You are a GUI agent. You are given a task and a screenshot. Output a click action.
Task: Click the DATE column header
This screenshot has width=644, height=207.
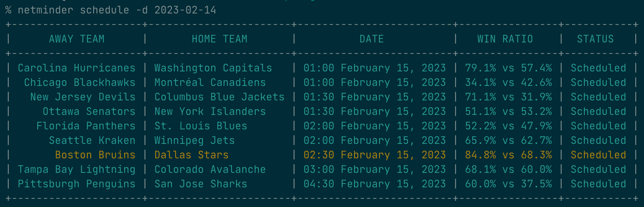(372, 39)
